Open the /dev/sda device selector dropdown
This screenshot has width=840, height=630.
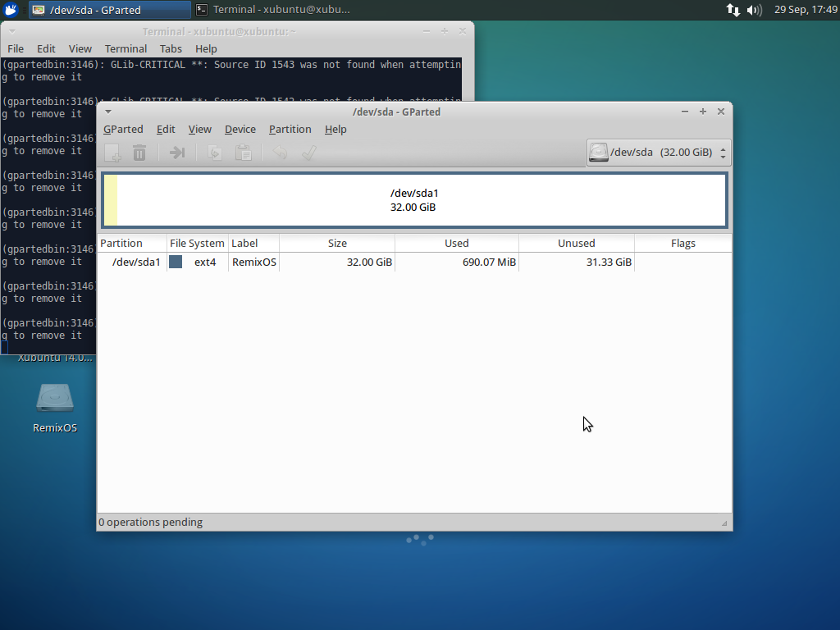pyautogui.click(x=659, y=153)
